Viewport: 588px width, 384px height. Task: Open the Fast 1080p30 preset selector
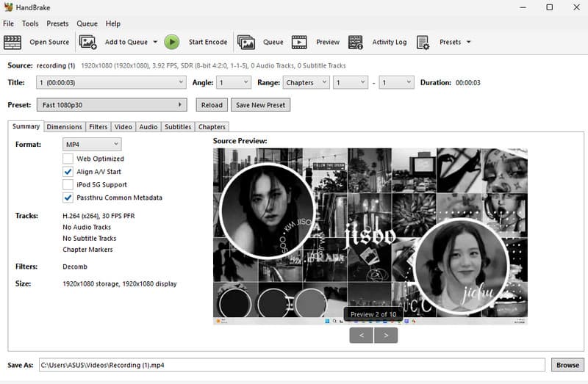click(112, 105)
